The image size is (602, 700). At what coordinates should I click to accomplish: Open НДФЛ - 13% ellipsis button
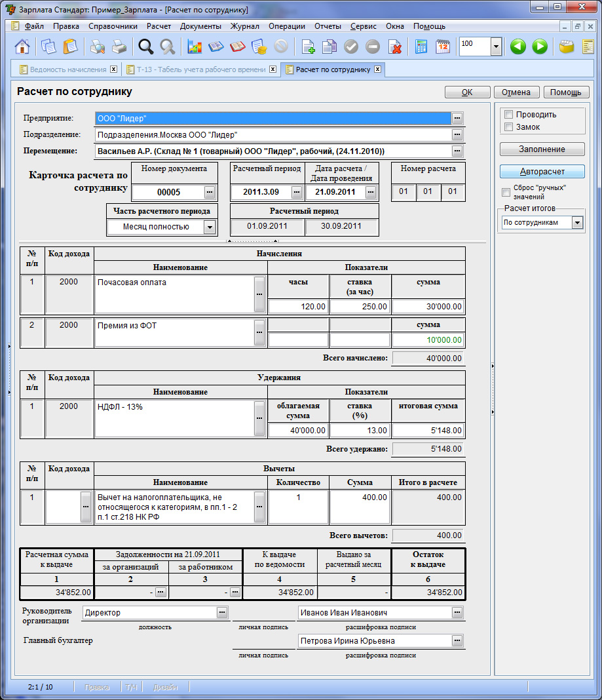click(259, 418)
